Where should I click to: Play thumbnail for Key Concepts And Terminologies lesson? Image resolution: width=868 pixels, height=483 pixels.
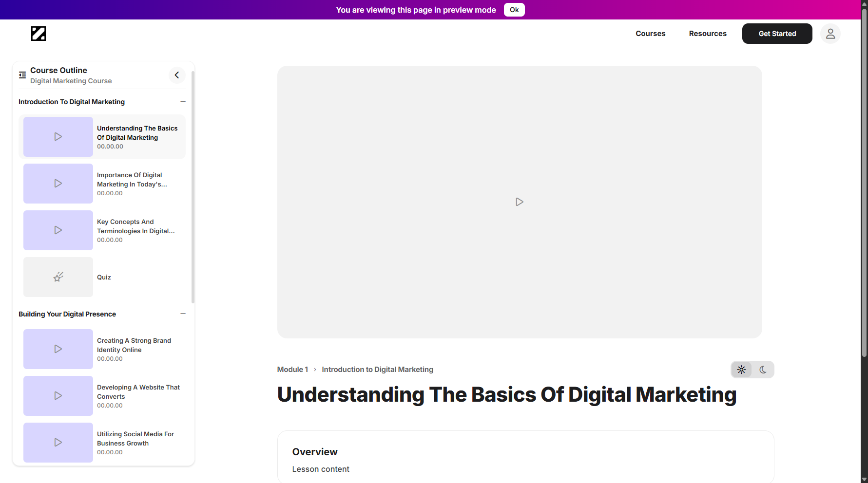click(58, 230)
